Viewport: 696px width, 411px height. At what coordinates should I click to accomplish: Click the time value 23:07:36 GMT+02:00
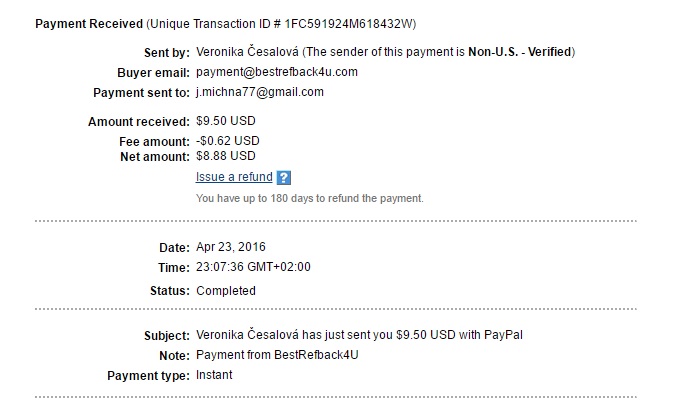click(x=253, y=267)
